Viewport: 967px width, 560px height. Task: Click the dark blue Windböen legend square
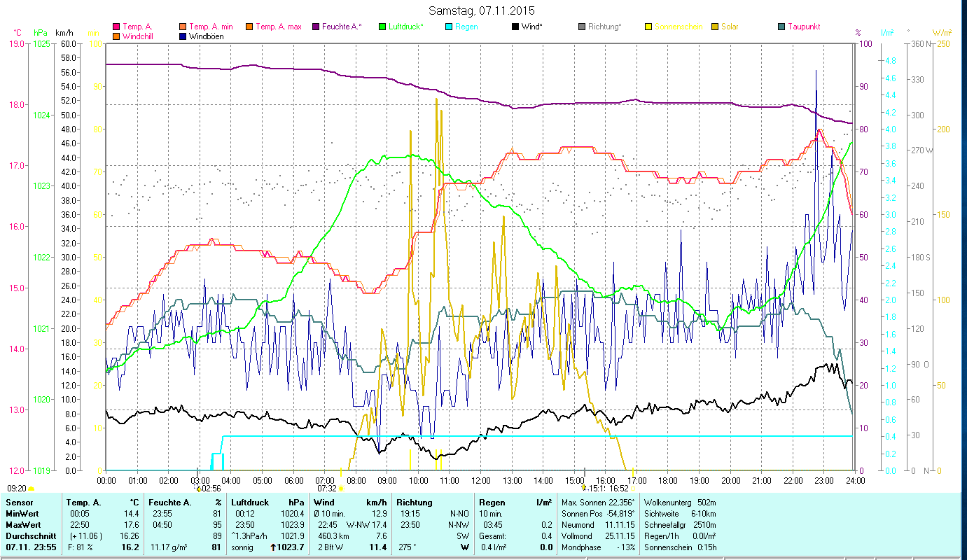tap(183, 36)
